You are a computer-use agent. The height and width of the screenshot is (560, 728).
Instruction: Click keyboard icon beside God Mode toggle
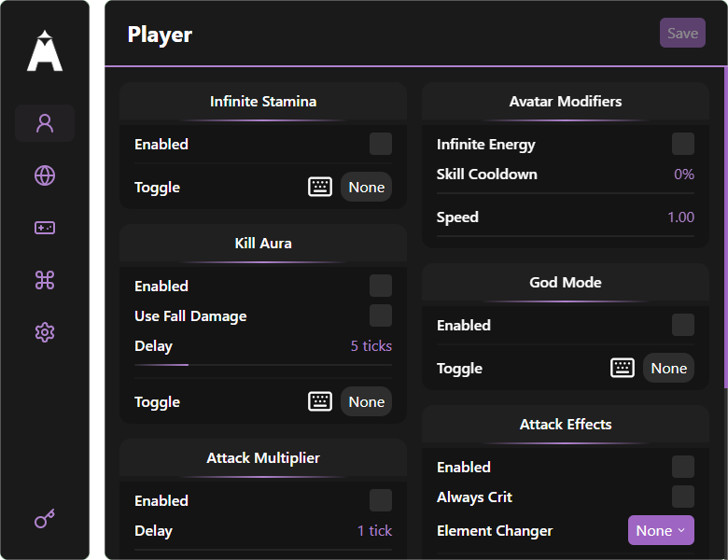pyautogui.click(x=623, y=368)
